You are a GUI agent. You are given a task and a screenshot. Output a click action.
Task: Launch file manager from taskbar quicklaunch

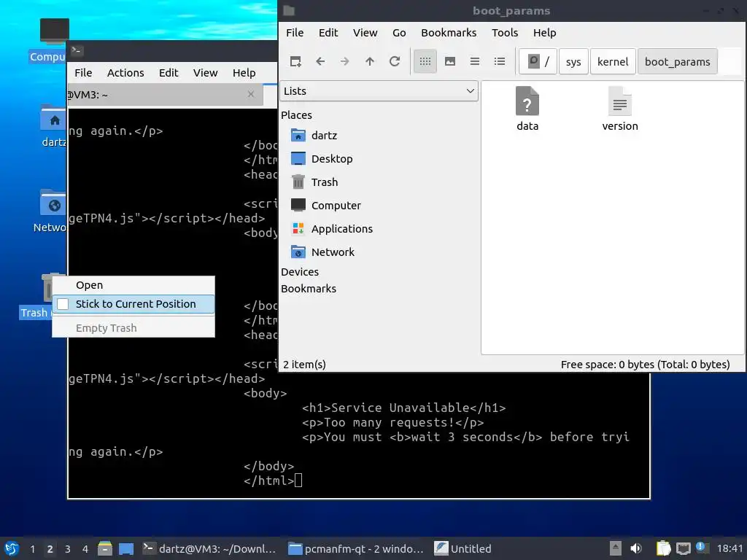tap(105, 548)
